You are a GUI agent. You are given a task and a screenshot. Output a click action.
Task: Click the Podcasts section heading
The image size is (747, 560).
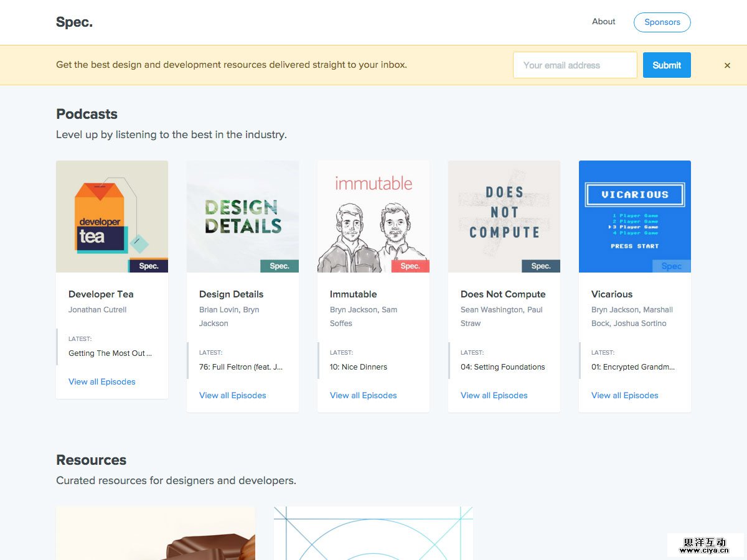pos(87,114)
